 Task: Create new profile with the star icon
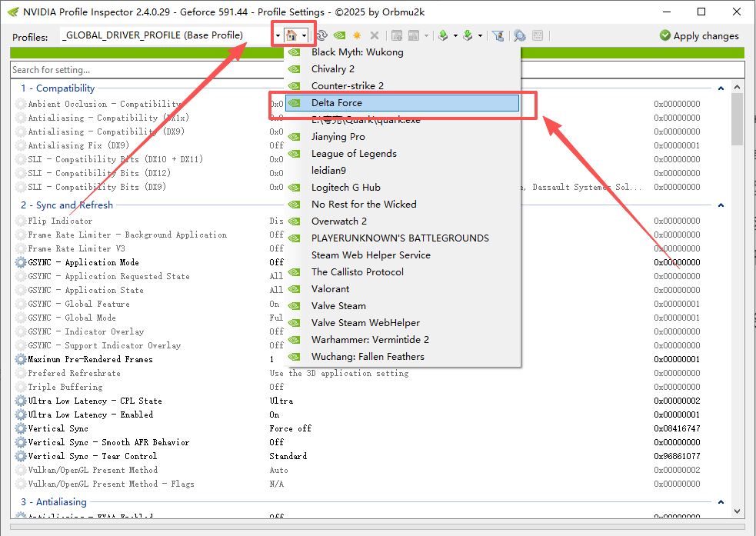(357, 35)
